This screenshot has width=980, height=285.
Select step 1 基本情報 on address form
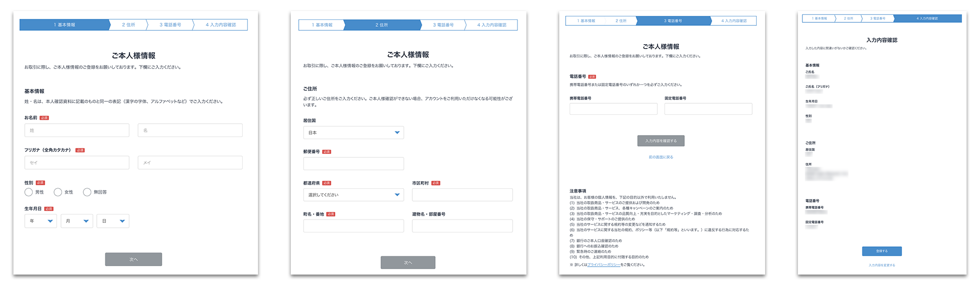[322, 25]
